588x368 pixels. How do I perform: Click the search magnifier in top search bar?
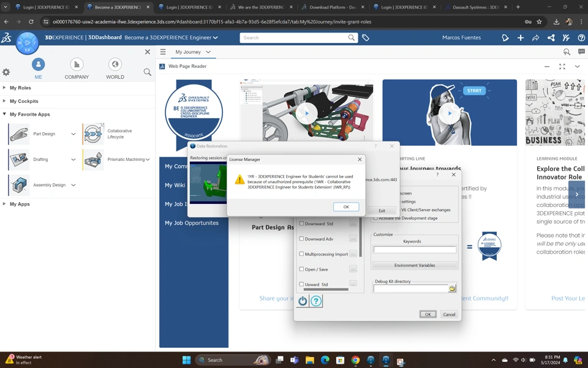click(x=351, y=37)
